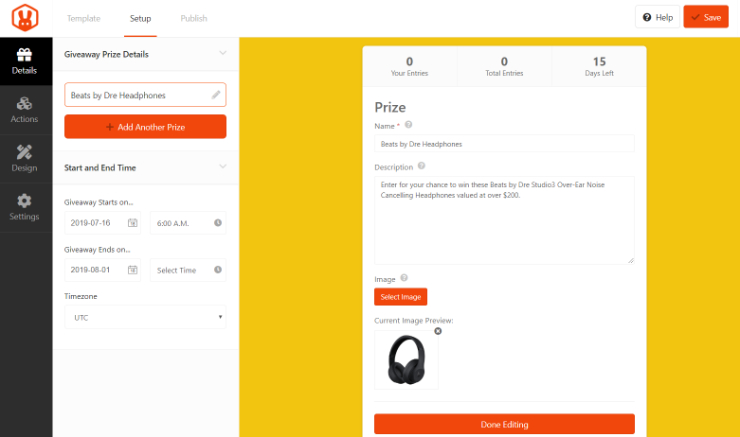Open clock picker for end time
Image resolution: width=740 pixels, height=437 pixels.
click(x=218, y=269)
